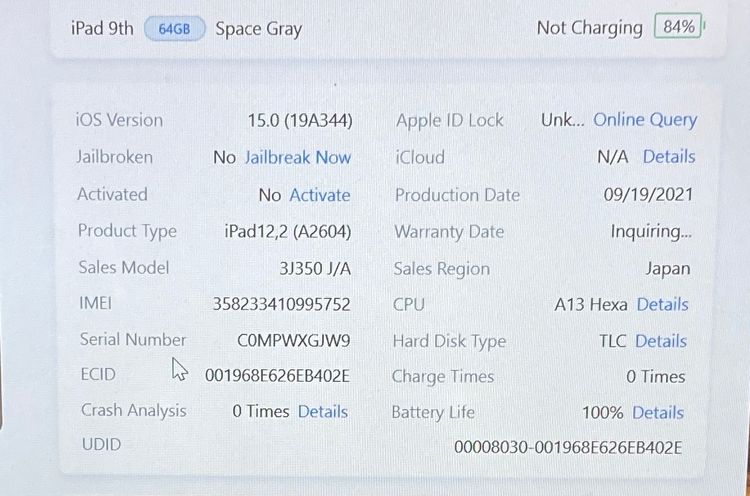This screenshot has width=750, height=496.
Task: Click the Space Gray color label
Action: point(258,30)
